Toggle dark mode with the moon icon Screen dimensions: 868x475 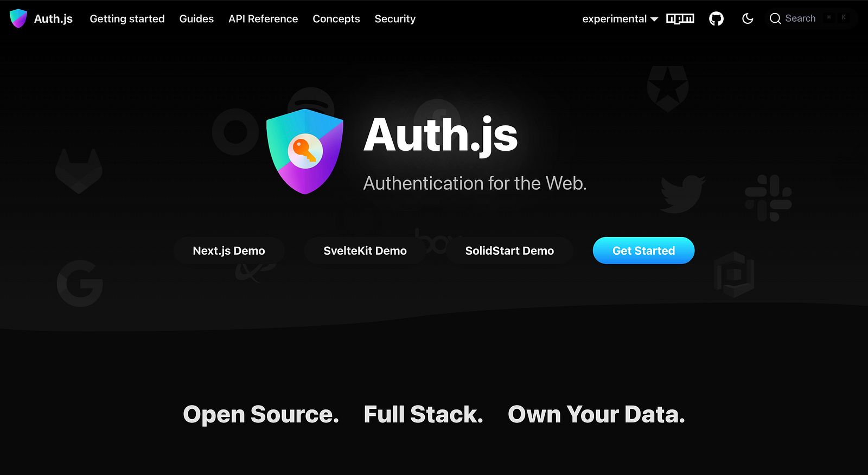click(x=748, y=19)
